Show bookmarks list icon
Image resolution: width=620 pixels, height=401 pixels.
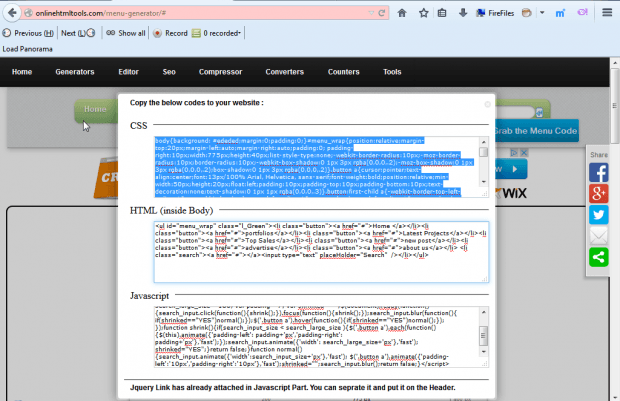(442, 13)
